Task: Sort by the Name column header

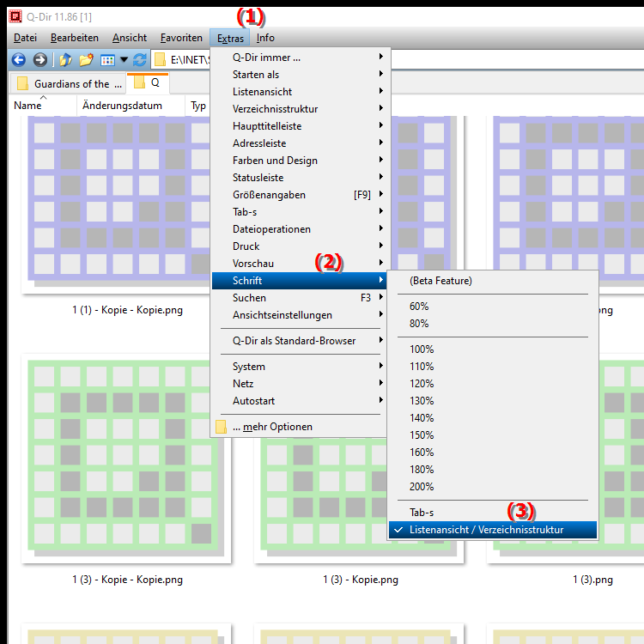Action: [43, 106]
